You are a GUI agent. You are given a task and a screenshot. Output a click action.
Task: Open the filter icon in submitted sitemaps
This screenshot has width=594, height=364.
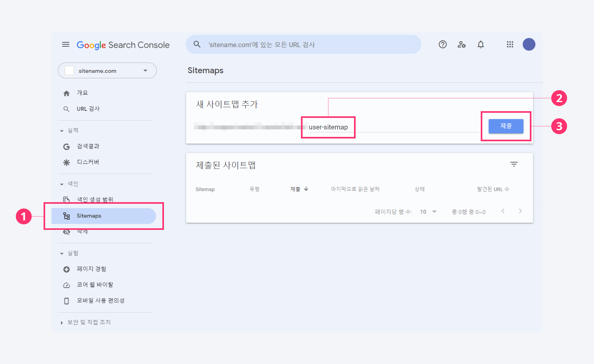pyautogui.click(x=514, y=164)
